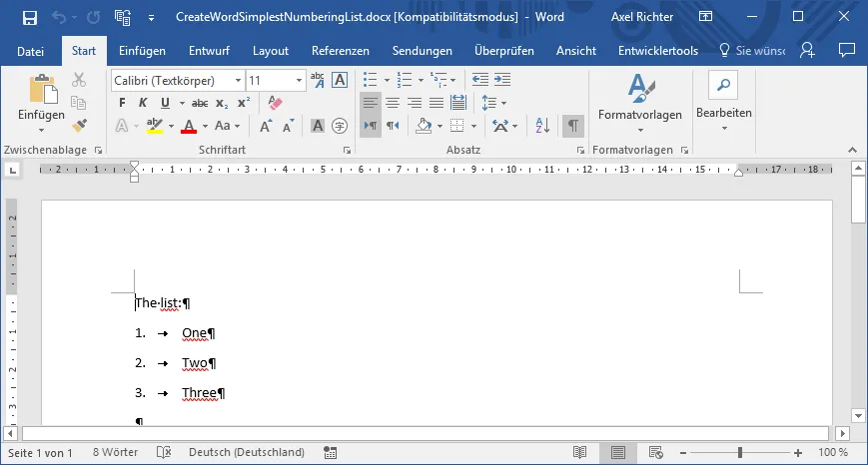Image resolution: width=868 pixels, height=465 pixels.
Task: Sort text with the A-Z icon
Action: (x=542, y=126)
